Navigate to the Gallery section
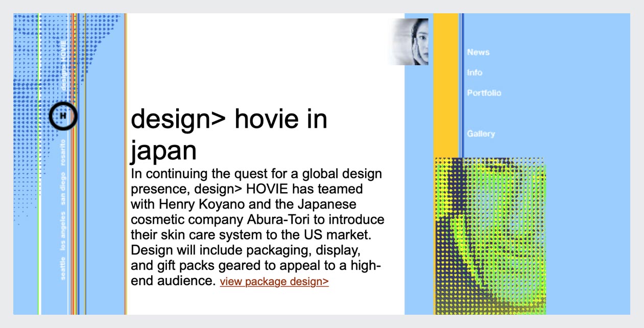Screen dimensions: 644x328 [x=481, y=134]
